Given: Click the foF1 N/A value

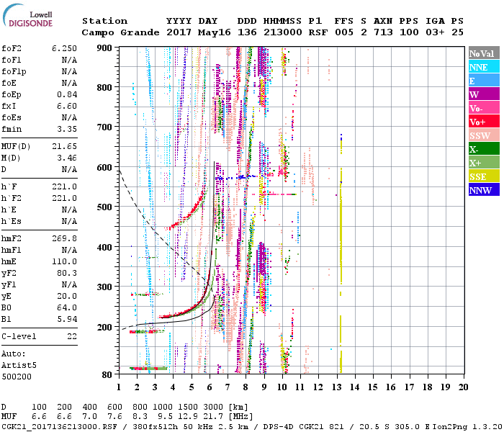Looking at the screenshot, I should (69, 60).
